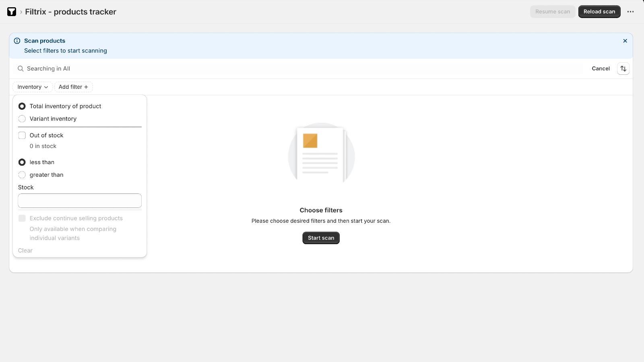Open the three-dot more actions menu

(x=630, y=12)
